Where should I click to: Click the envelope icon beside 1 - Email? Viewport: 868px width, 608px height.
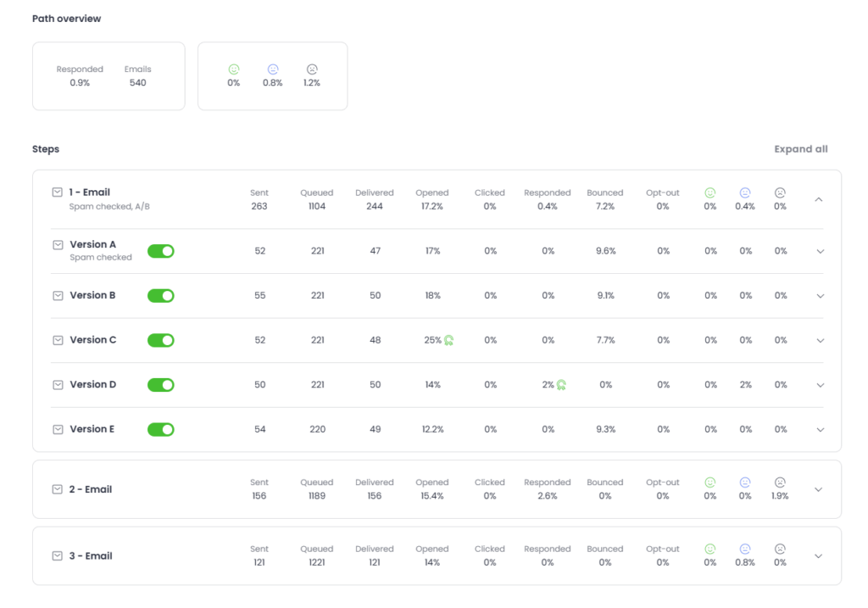(x=58, y=192)
